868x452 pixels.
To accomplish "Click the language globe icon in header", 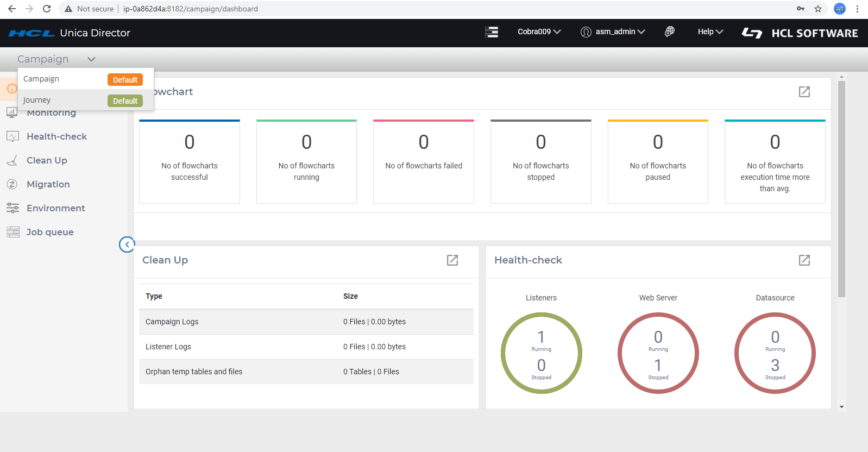I will 669,32.
